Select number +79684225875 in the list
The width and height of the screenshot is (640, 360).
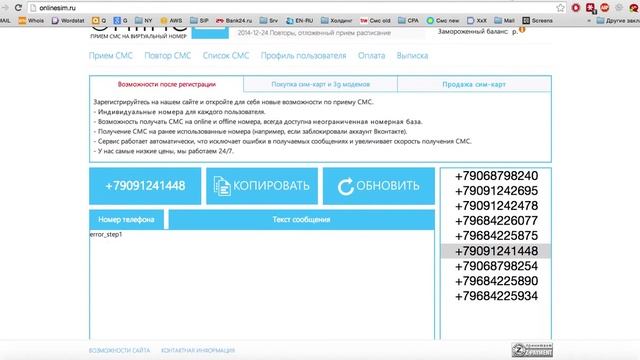coord(496,236)
